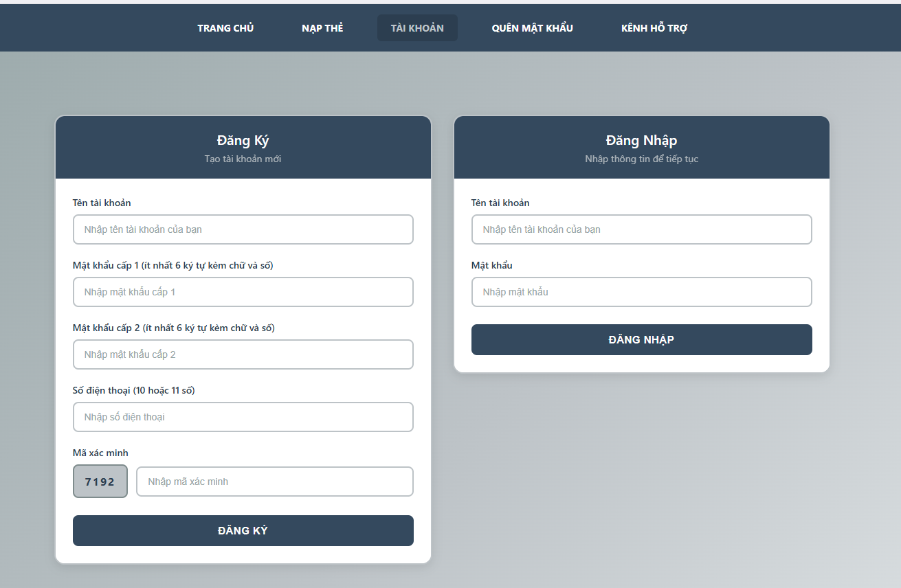Click the Mật khẩu label in the login form

(492, 265)
